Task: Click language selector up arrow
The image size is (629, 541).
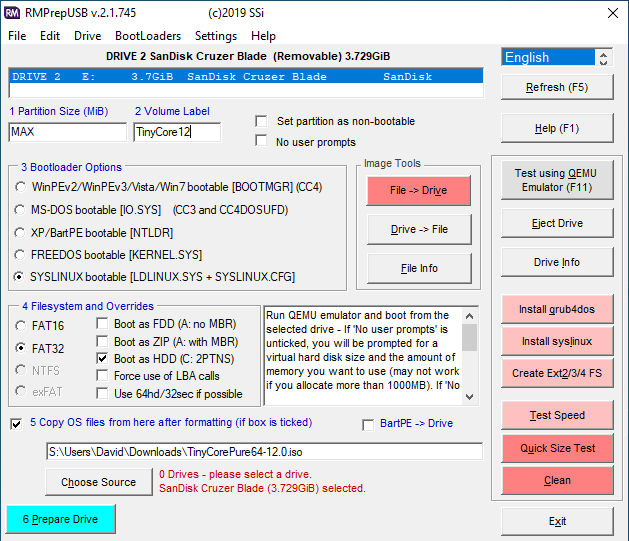Action: 603,54
